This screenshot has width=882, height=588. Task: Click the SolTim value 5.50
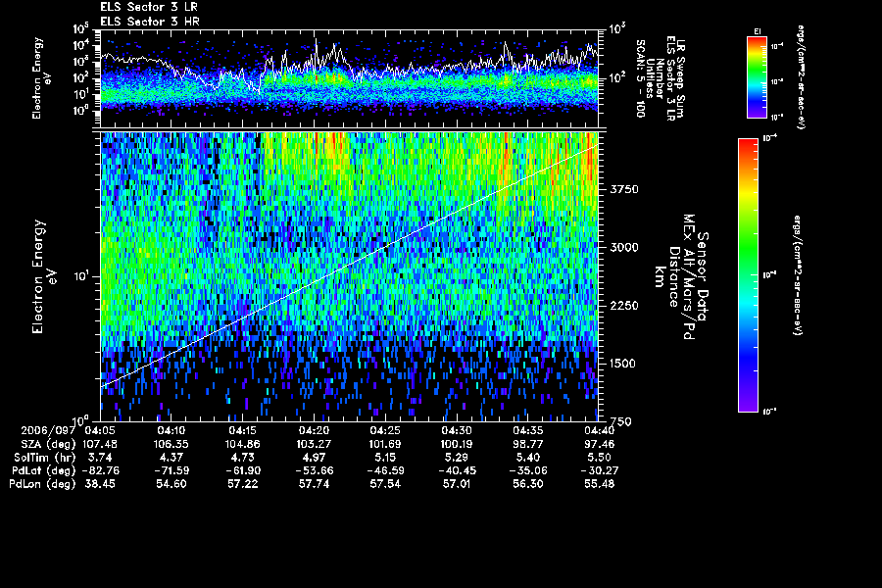click(x=599, y=458)
